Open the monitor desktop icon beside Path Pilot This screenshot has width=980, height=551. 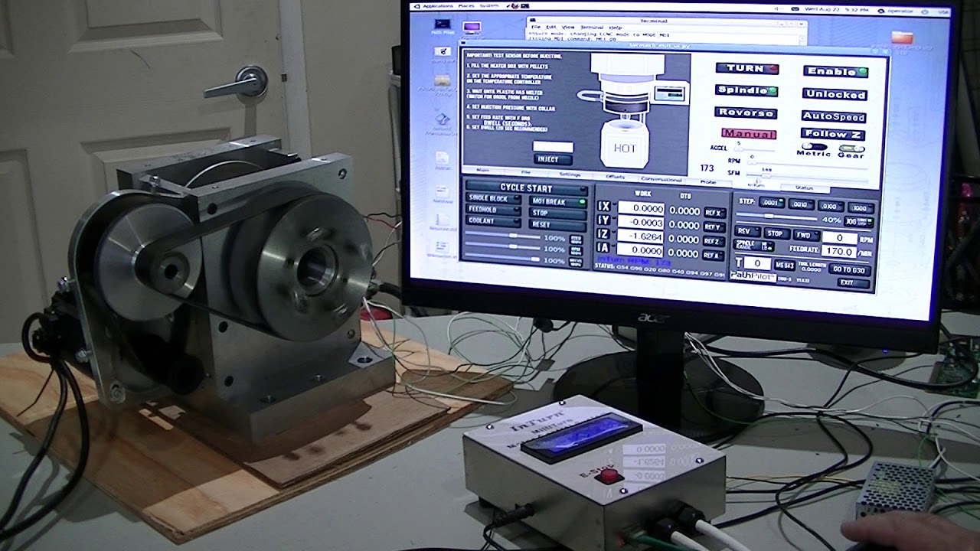(x=472, y=28)
